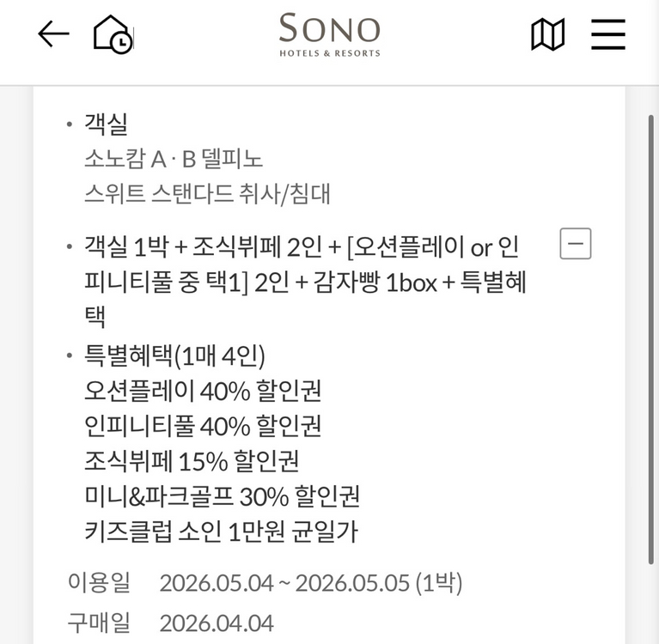Click 미니&파크골프 30% 할인권 line
Viewport: 659px width, 644px height.
click(x=222, y=496)
